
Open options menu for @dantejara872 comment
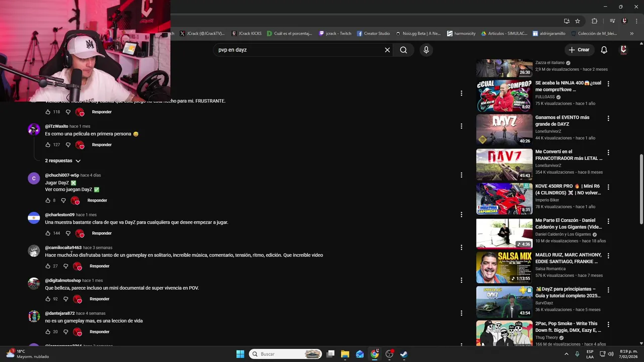[x=461, y=313]
